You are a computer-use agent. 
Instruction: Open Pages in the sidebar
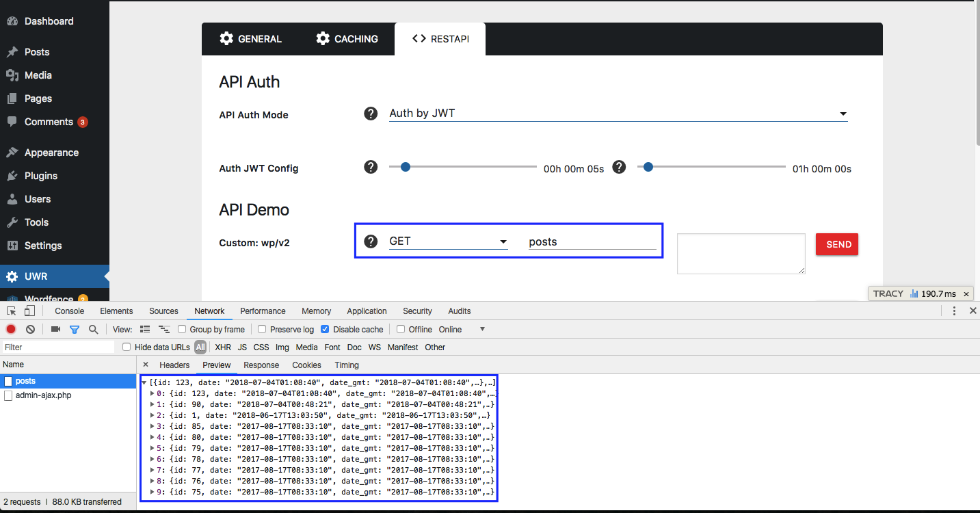tap(38, 98)
